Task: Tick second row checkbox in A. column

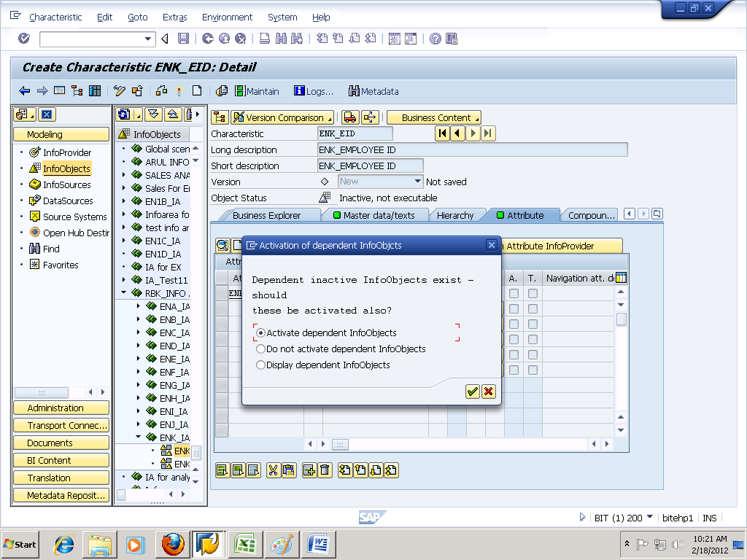Action: tap(514, 309)
